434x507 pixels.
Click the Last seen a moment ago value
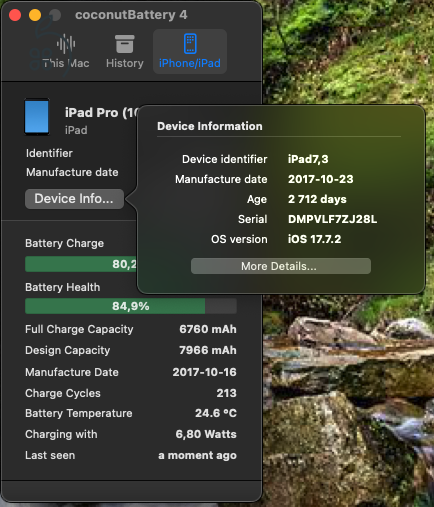click(x=197, y=455)
